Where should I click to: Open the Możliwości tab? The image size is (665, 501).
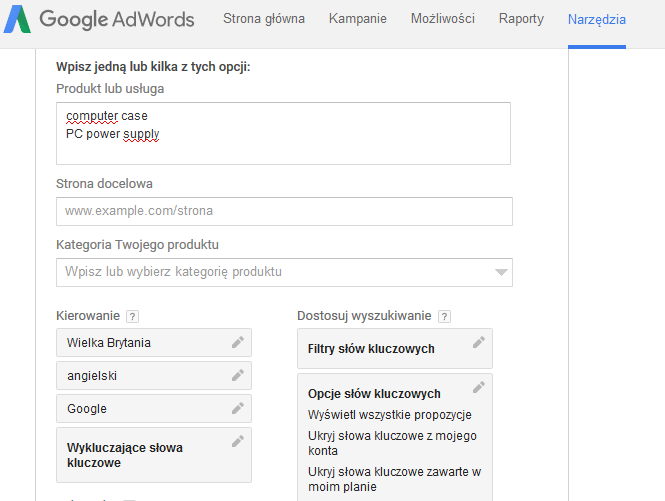pos(443,19)
